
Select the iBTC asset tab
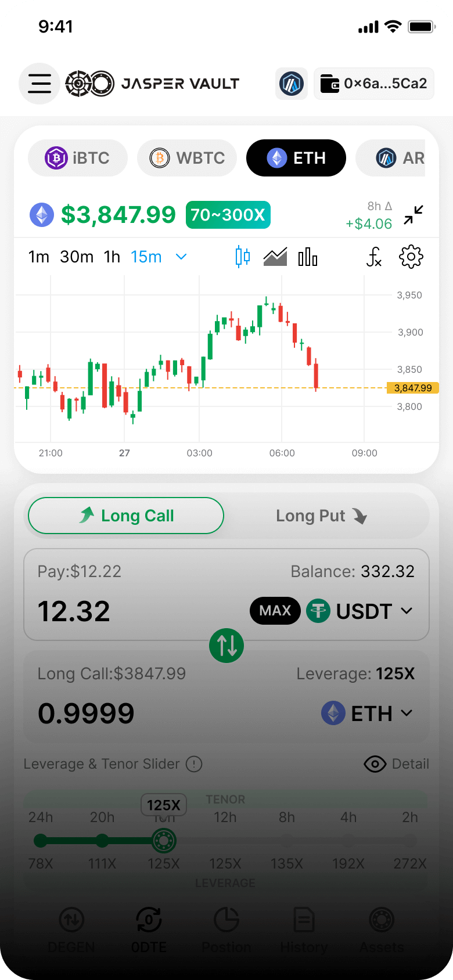tap(78, 158)
